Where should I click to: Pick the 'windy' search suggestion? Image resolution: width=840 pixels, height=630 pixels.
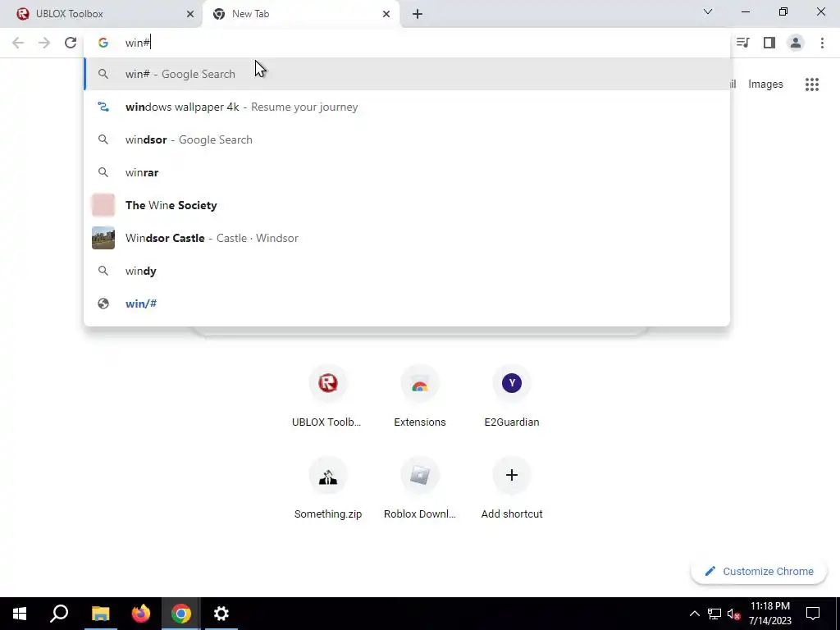pos(407,271)
